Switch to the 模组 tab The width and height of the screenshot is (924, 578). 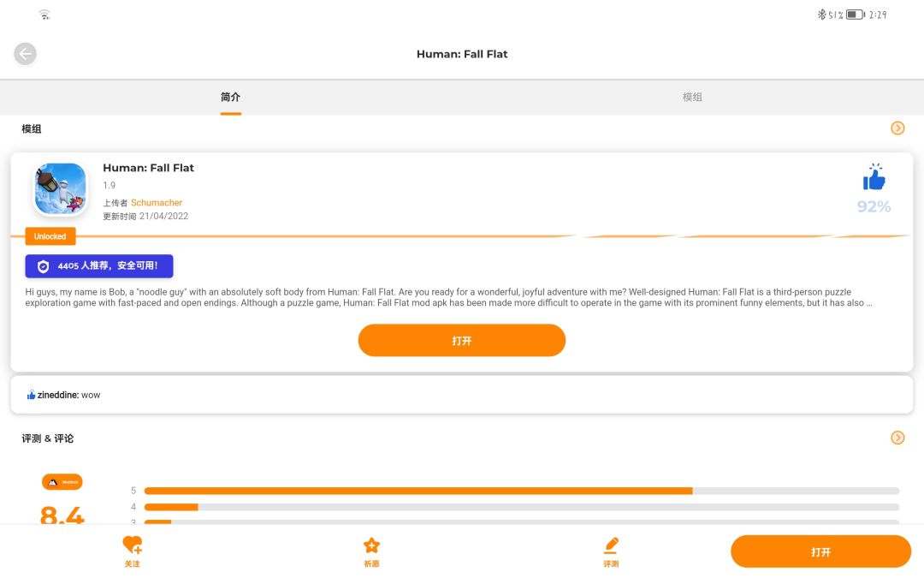pyautogui.click(x=692, y=98)
